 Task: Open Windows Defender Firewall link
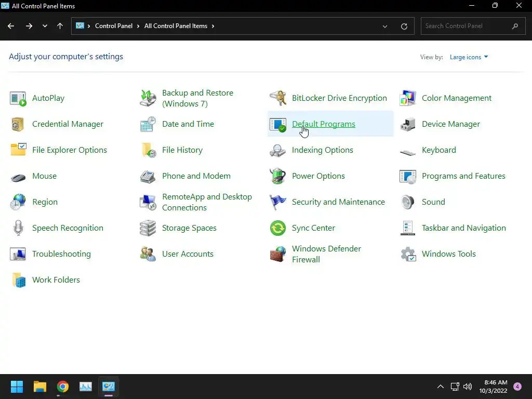tap(326, 254)
